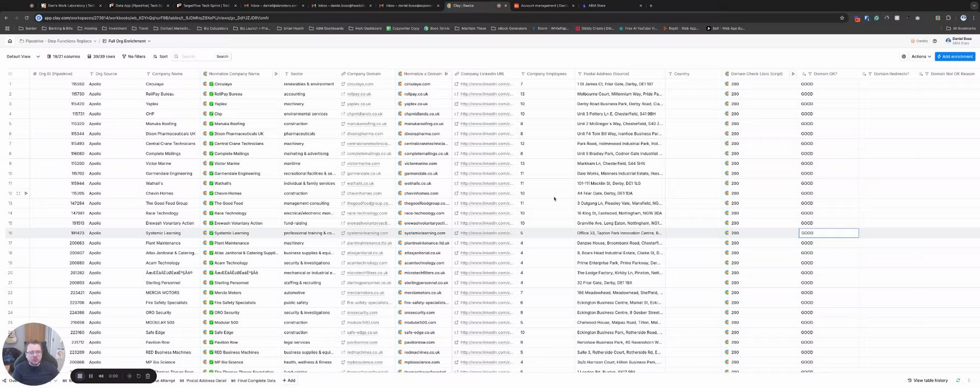Rewind the recording

pyautogui.click(x=101, y=376)
